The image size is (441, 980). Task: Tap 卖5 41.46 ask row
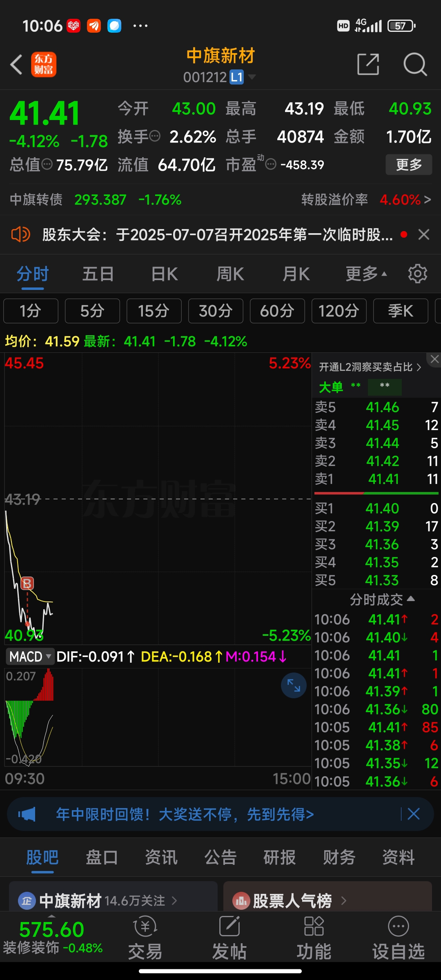(x=376, y=407)
